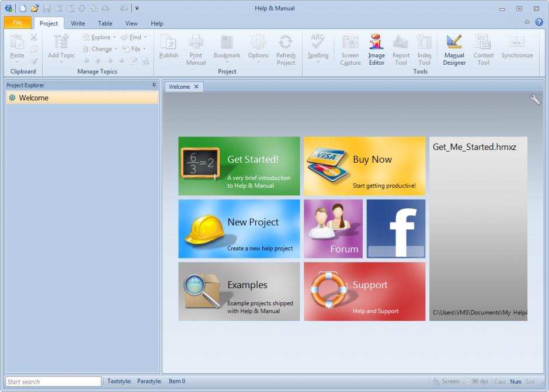Click the Bookmark icon
Screen dimensions: 549x392
pos(227,43)
